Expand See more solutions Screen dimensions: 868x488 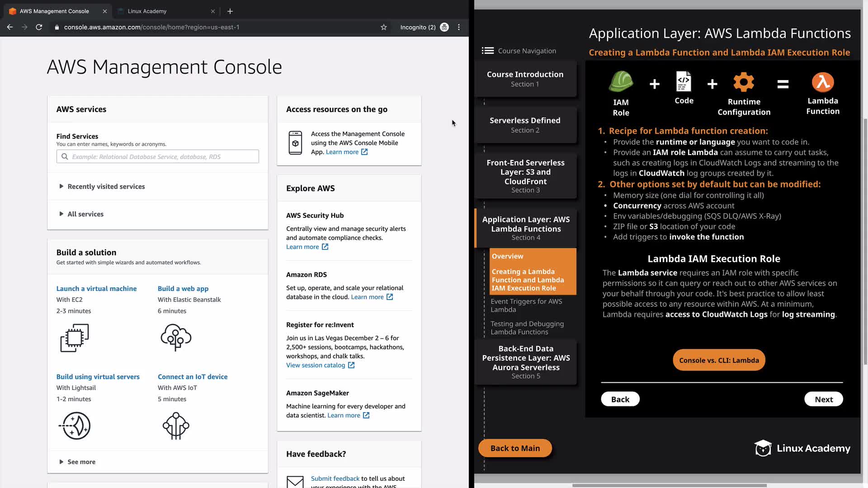(81, 462)
